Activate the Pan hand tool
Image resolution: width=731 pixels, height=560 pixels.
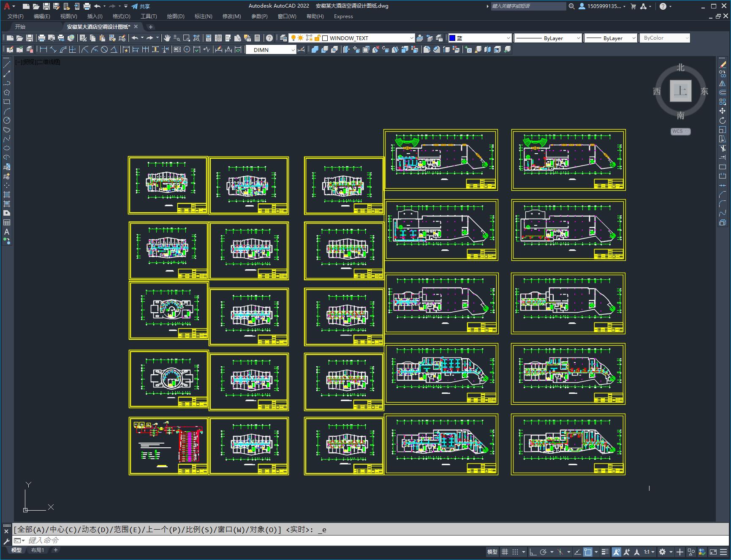[x=167, y=38]
